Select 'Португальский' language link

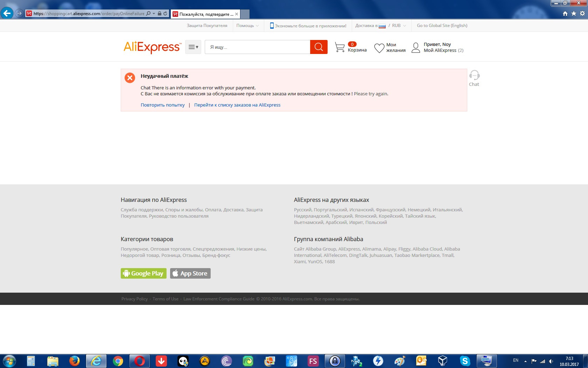[x=330, y=210]
